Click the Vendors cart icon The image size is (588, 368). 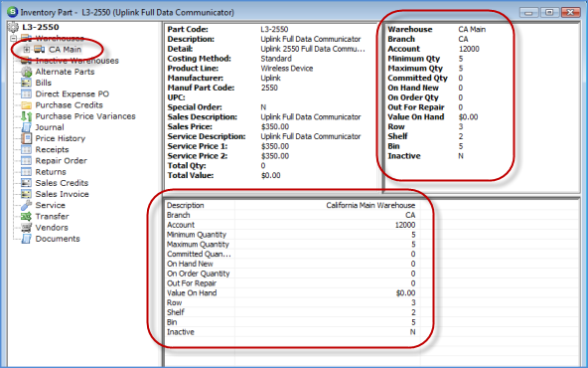[x=26, y=228]
